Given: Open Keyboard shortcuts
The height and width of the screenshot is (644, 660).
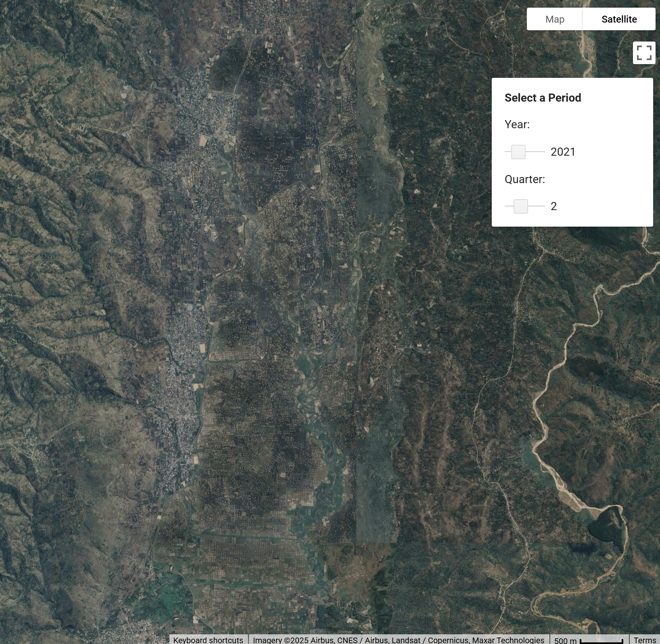Looking at the screenshot, I should click(x=208, y=640).
